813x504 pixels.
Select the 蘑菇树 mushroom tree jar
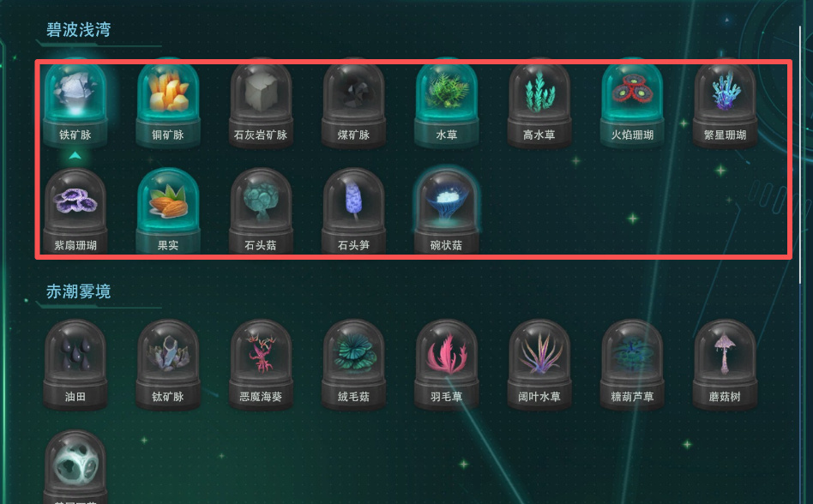725,364
